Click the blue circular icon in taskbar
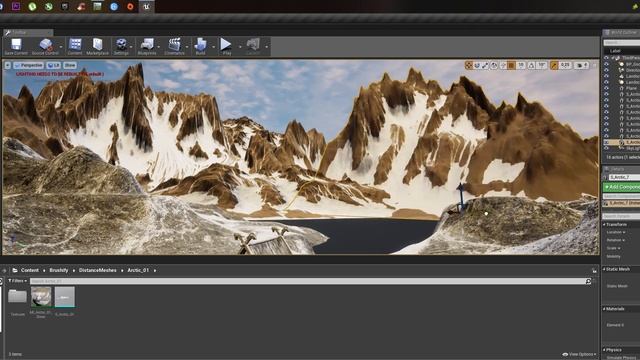 [114, 6]
